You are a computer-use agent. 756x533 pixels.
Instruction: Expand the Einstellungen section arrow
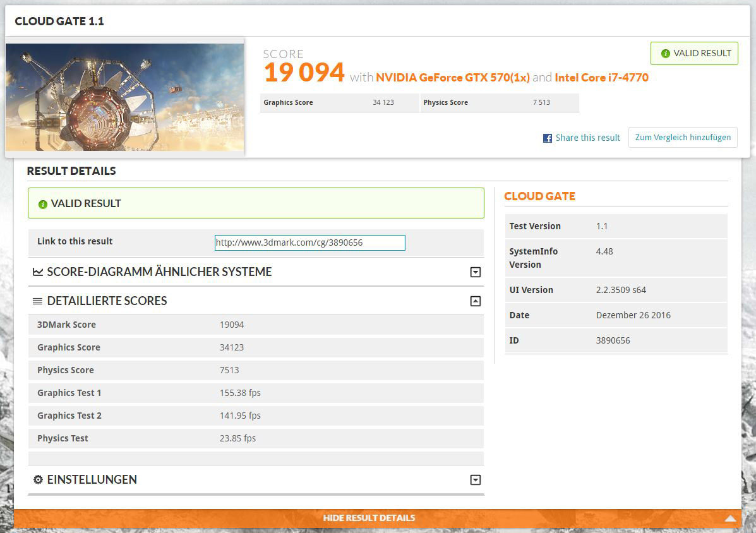click(x=476, y=480)
